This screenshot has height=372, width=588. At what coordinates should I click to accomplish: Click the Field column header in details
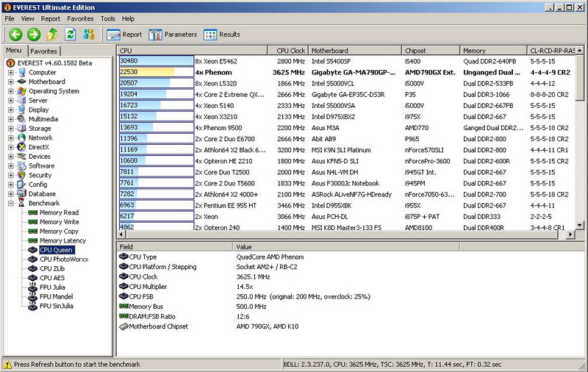tap(175, 247)
